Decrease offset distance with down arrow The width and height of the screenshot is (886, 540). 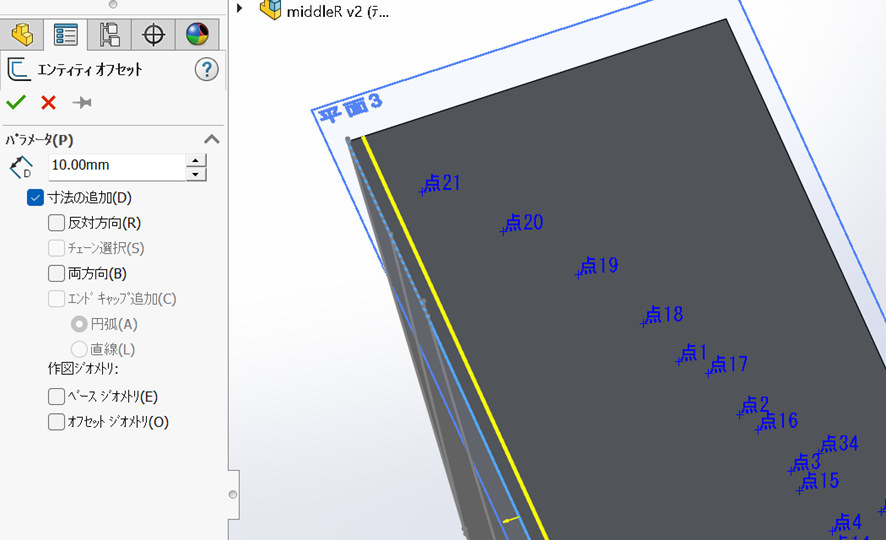[x=196, y=174]
